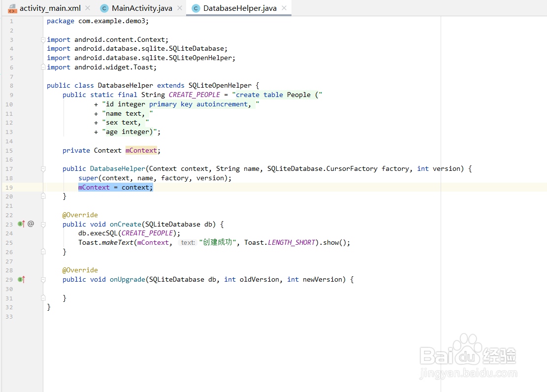Switch to the activity_main.xml tab
This screenshot has width=547, height=392.
[x=50, y=8]
